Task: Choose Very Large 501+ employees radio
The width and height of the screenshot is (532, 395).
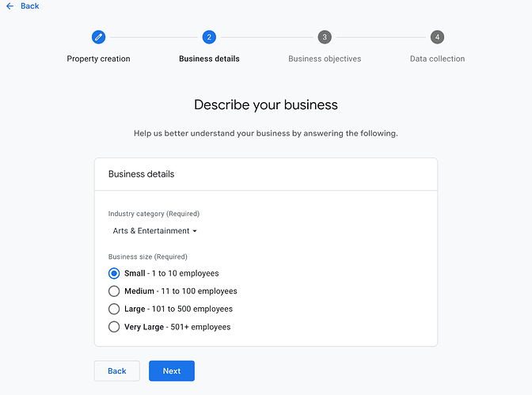Action: pyautogui.click(x=114, y=327)
